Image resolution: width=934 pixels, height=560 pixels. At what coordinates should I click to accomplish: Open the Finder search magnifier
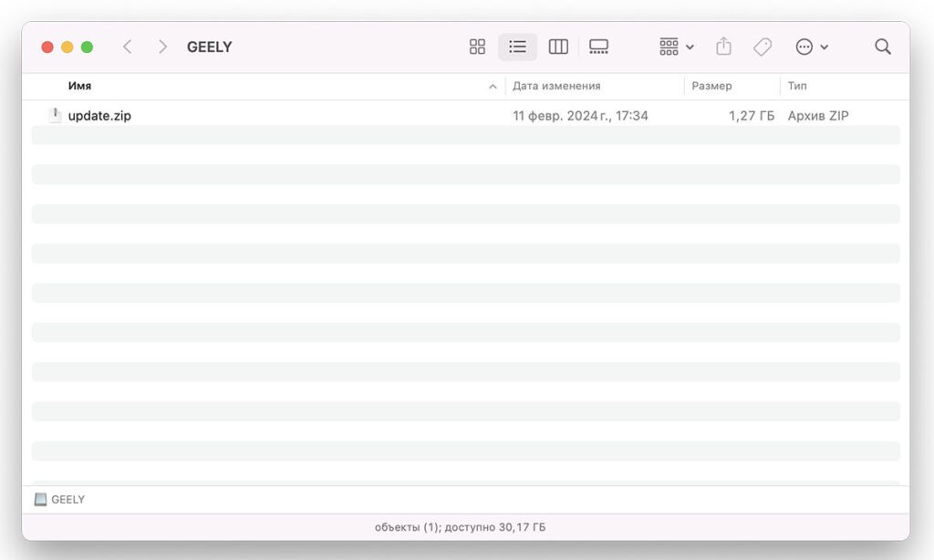(x=883, y=47)
